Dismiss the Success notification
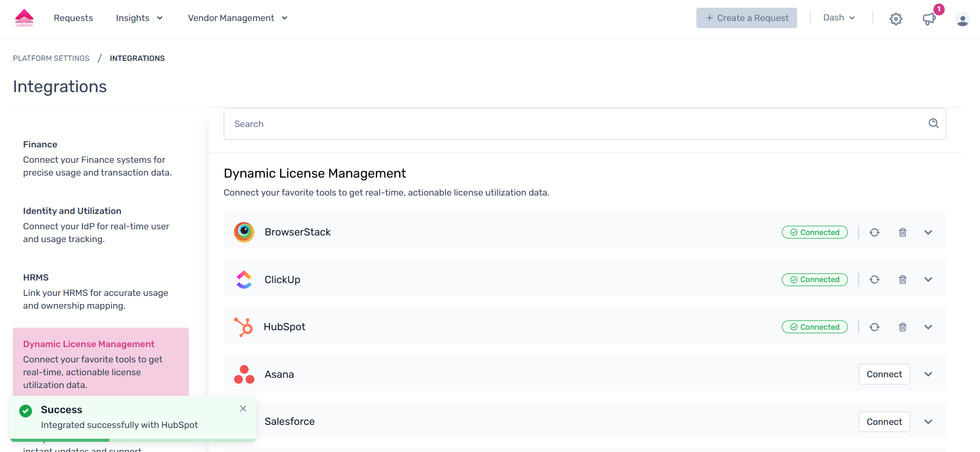980x452 pixels. coord(243,408)
